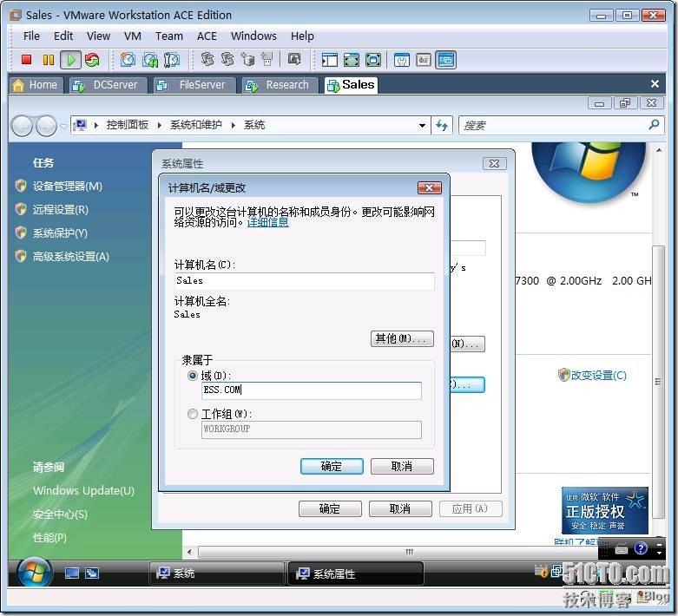Viewport: 678px width, 616px height.
Task: Click the first ACE tools toolbar icon
Action: pos(207,59)
